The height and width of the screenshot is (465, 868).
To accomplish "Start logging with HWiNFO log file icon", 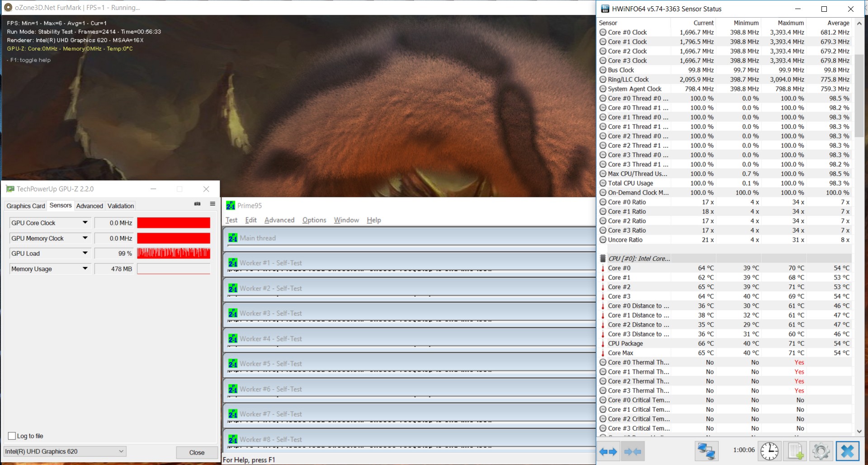I will tap(795, 451).
